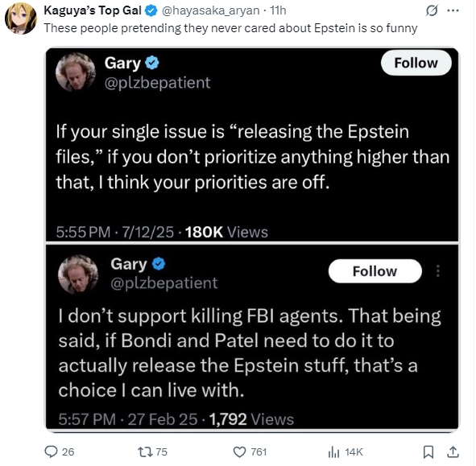Click the Kaguya's Top Gal display name
The width and height of the screenshot is (476, 466).
point(93,10)
